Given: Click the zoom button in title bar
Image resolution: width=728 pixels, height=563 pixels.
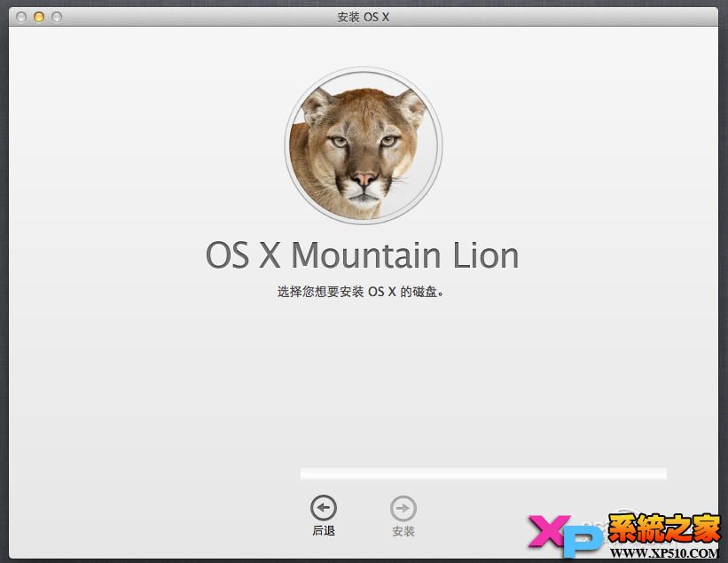Looking at the screenshot, I should (x=57, y=17).
